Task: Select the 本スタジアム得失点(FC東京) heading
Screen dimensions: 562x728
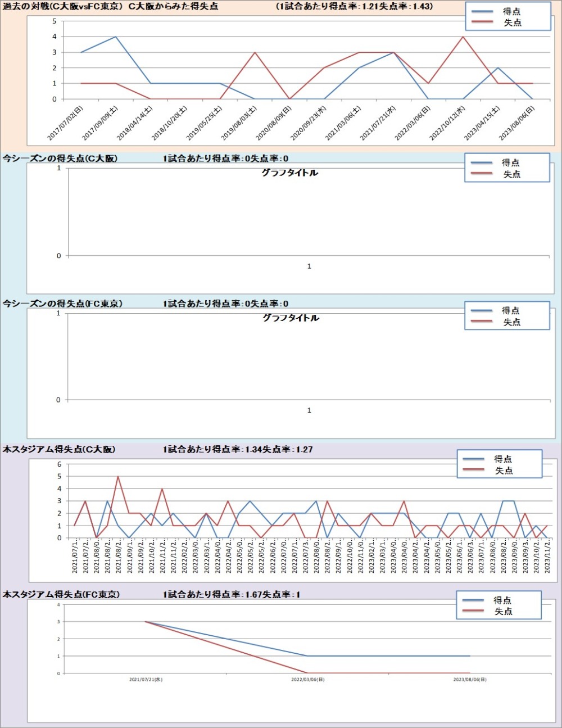Action: point(61,594)
